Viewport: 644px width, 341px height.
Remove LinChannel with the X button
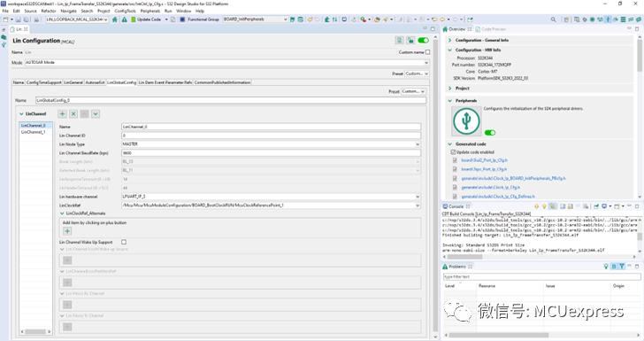point(73,114)
